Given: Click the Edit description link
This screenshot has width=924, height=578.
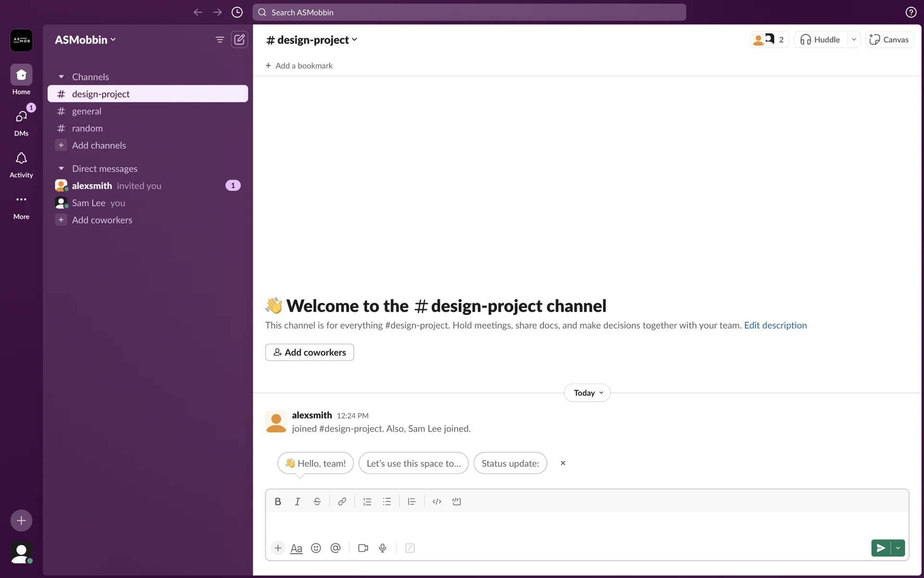Looking at the screenshot, I should click(775, 325).
